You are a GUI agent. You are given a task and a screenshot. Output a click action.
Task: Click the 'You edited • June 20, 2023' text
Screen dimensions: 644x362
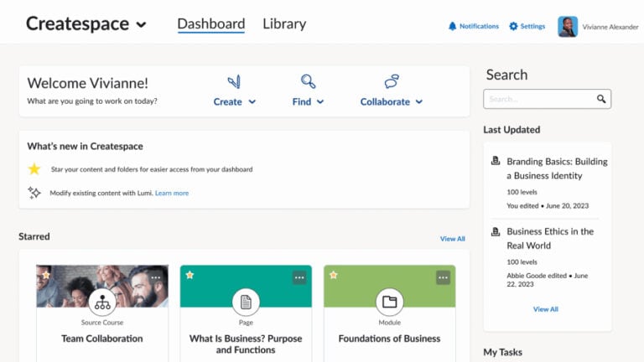(548, 206)
